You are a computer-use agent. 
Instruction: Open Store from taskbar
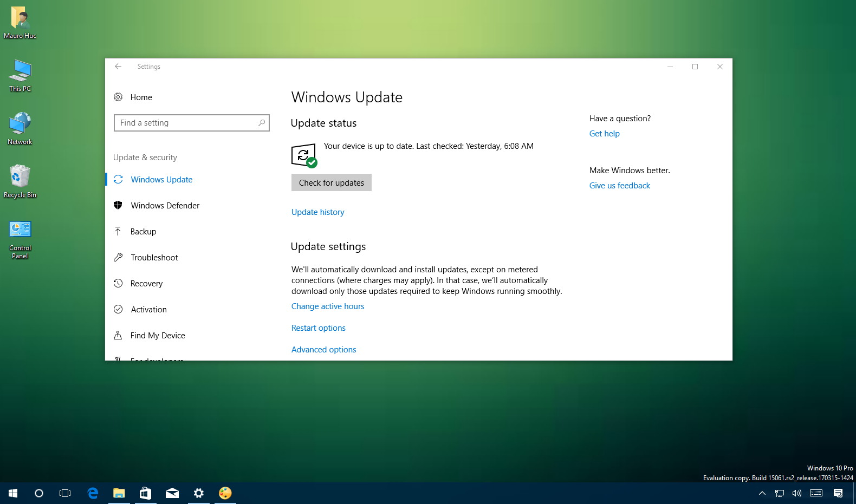click(145, 493)
